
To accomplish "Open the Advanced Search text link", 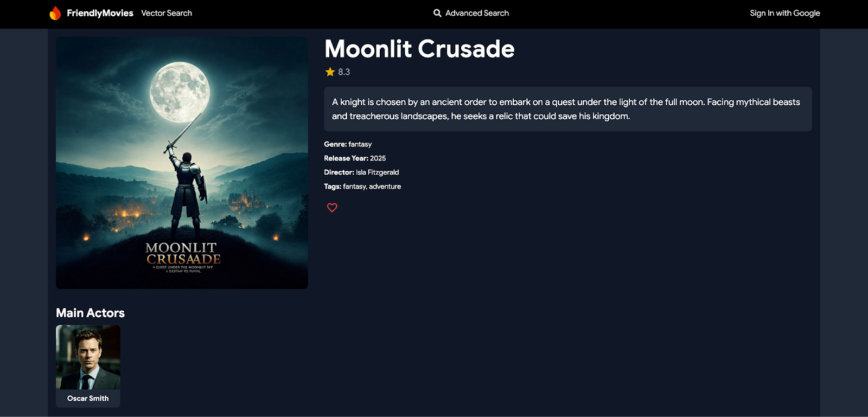I will (x=477, y=13).
